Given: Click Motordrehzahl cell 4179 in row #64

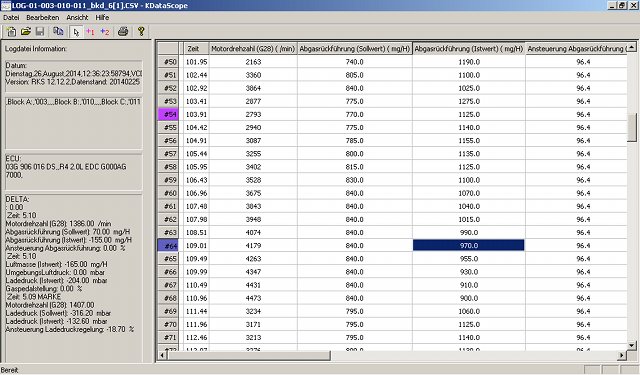Looking at the screenshot, I should [253, 246].
